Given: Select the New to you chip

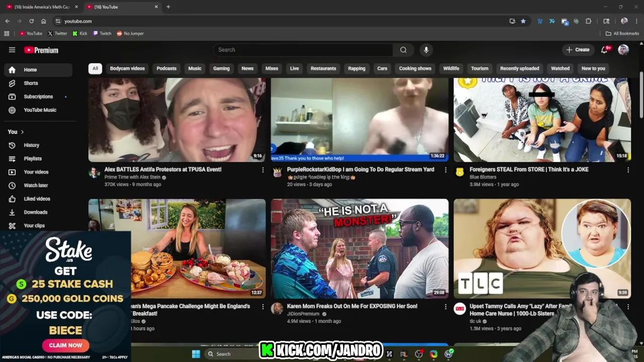Looking at the screenshot, I should click(593, 68).
